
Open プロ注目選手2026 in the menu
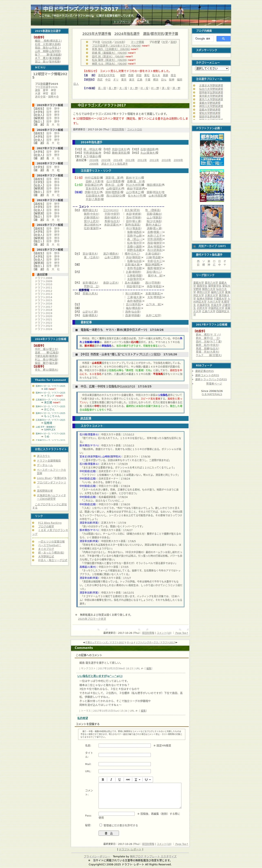[x=46, y=87]
